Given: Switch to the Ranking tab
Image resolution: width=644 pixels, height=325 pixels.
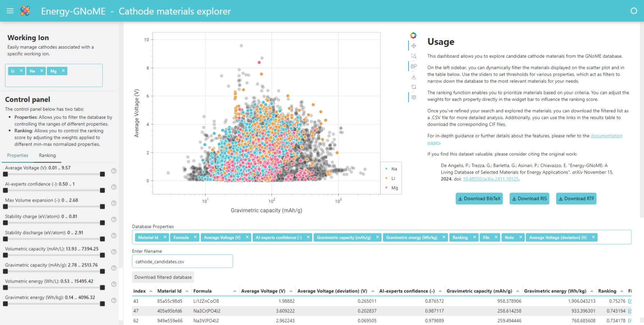Looking at the screenshot, I should click(x=48, y=155).
